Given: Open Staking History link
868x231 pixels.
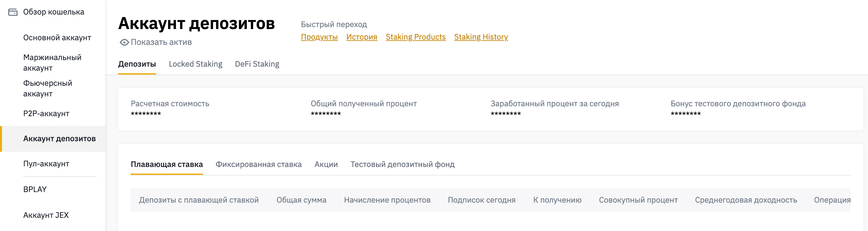Looking at the screenshot, I should pyautogui.click(x=481, y=37).
